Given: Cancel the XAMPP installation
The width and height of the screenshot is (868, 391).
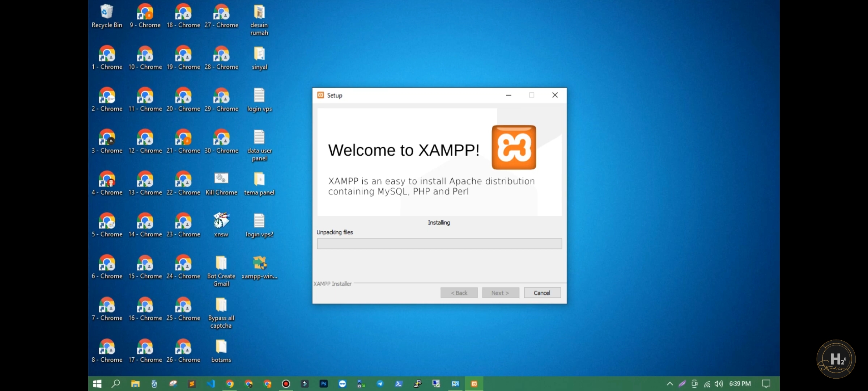Looking at the screenshot, I should pyautogui.click(x=542, y=293).
